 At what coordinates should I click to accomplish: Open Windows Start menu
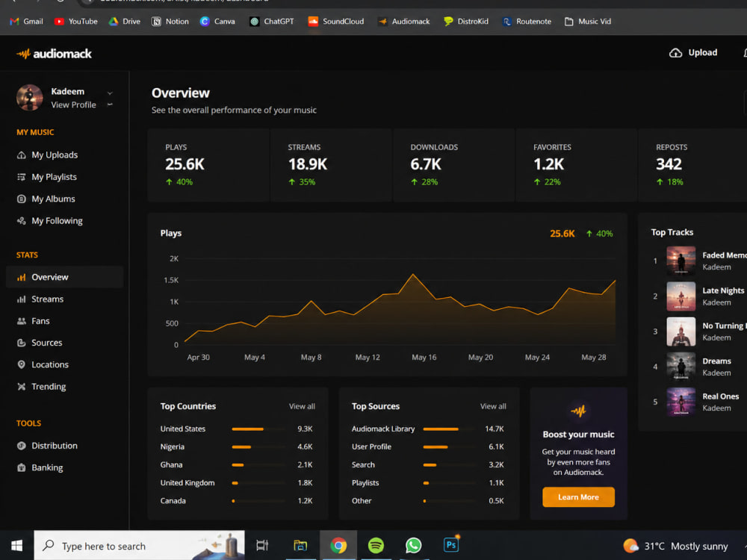click(x=16, y=546)
